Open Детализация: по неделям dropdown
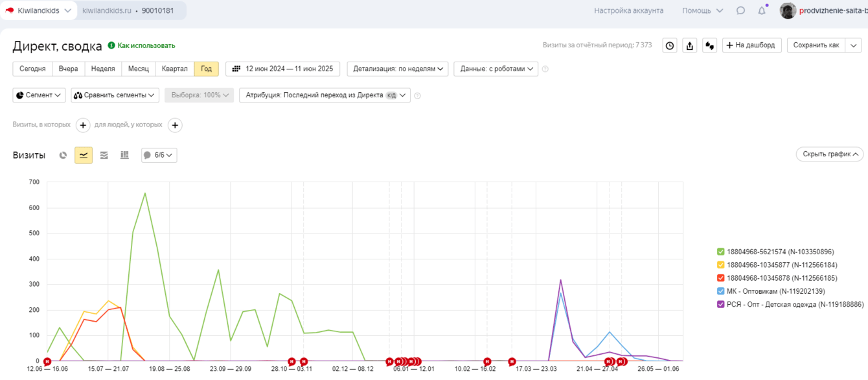 point(398,69)
